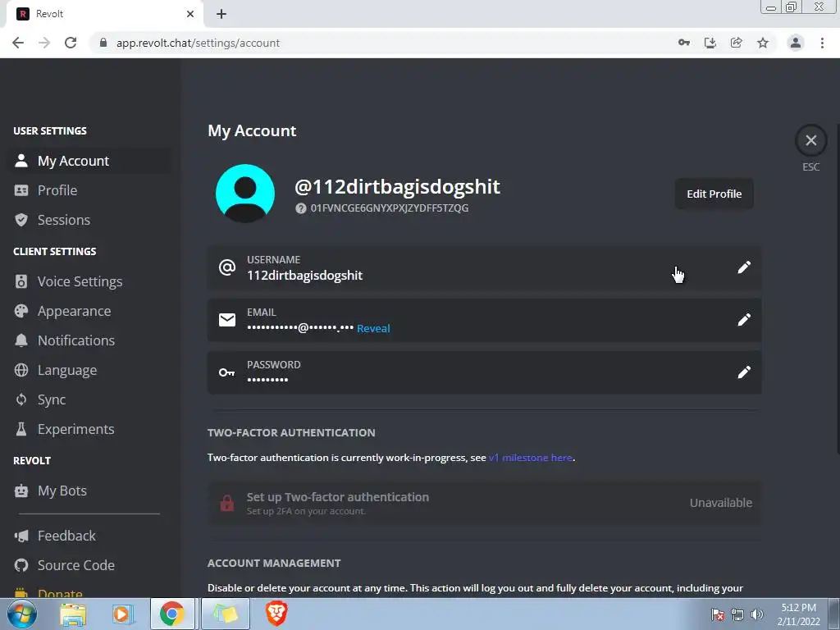The image size is (840, 630).
Task: Click the volume speaker tray icon
Action: 757,614
